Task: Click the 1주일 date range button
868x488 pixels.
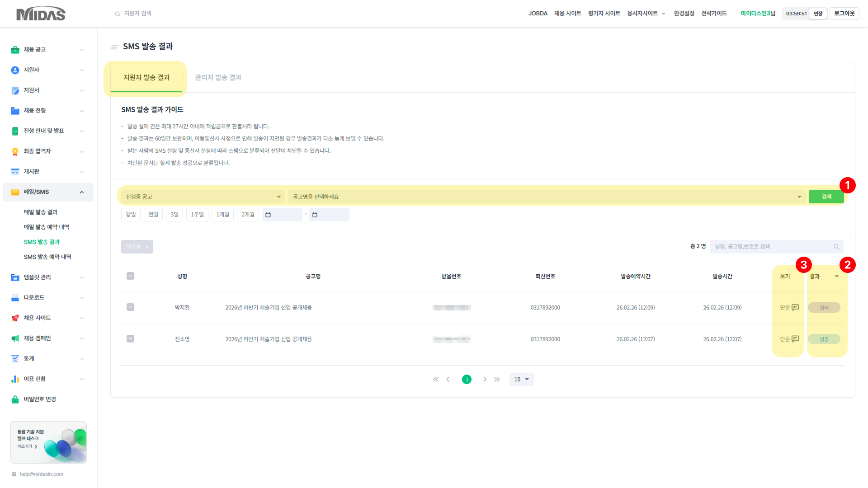Action: point(197,215)
